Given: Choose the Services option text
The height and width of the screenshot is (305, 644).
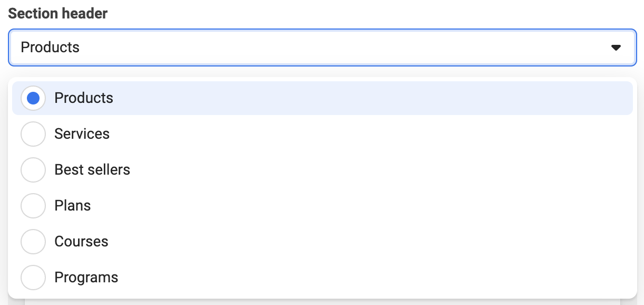Looking at the screenshot, I should (82, 134).
